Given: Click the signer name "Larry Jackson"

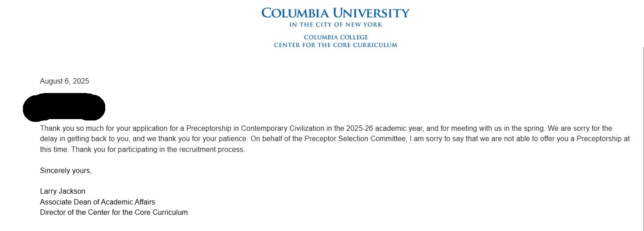Looking at the screenshot, I should (63, 191).
